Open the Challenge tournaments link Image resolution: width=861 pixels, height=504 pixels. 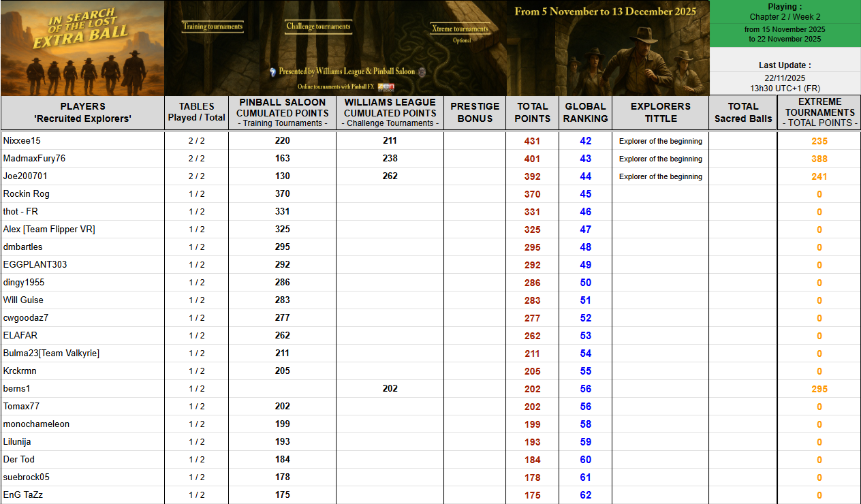point(318,27)
